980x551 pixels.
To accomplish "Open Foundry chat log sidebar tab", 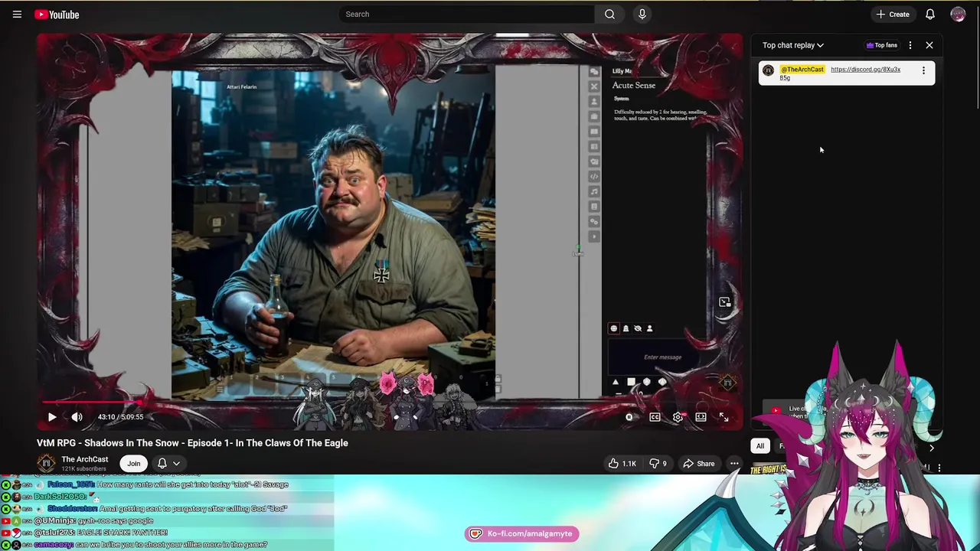I will [594, 72].
